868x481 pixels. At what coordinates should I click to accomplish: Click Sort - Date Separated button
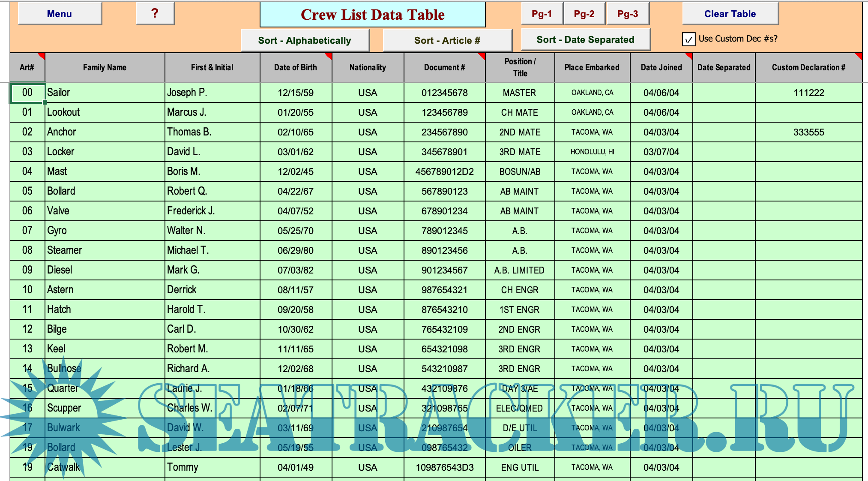point(585,39)
